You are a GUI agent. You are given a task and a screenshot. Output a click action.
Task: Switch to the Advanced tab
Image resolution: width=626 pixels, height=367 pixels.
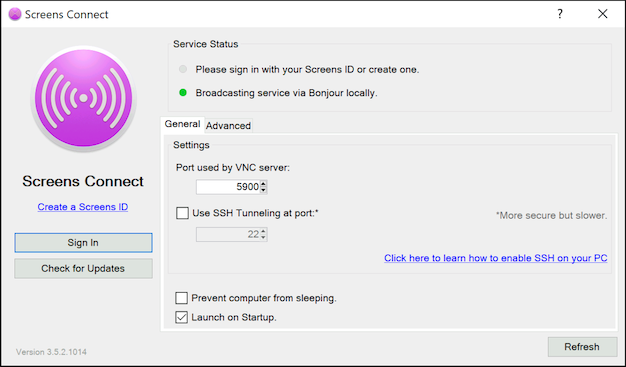click(x=228, y=126)
